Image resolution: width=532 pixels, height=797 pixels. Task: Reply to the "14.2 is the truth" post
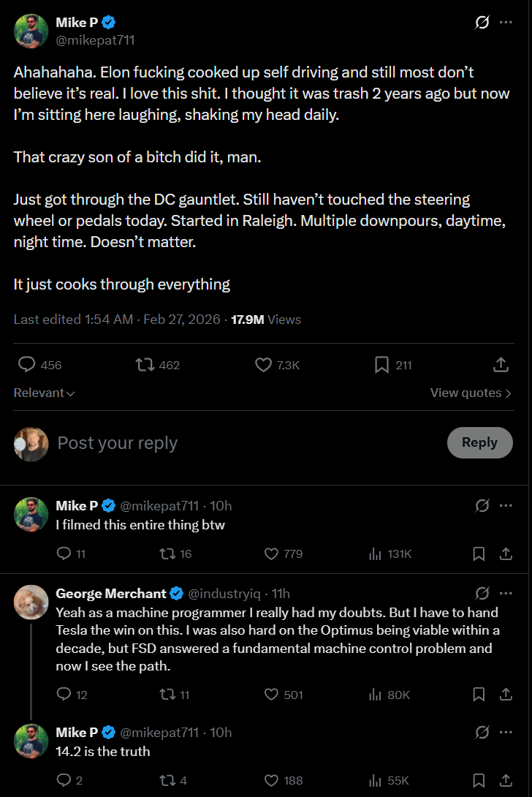[64, 780]
